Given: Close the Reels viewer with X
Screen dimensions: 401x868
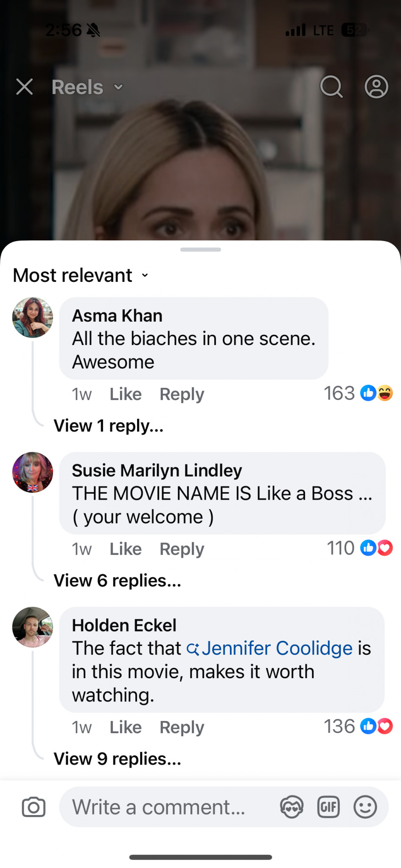Looking at the screenshot, I should point(25,87).
